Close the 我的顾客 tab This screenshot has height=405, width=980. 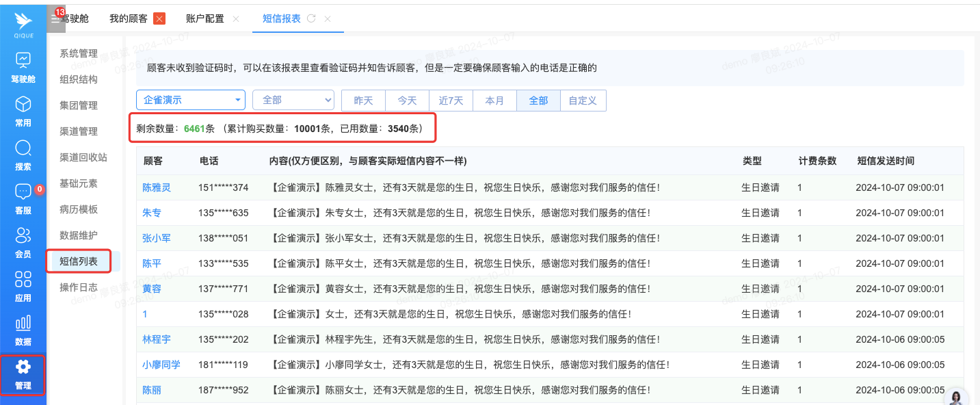tap(159, 18)
